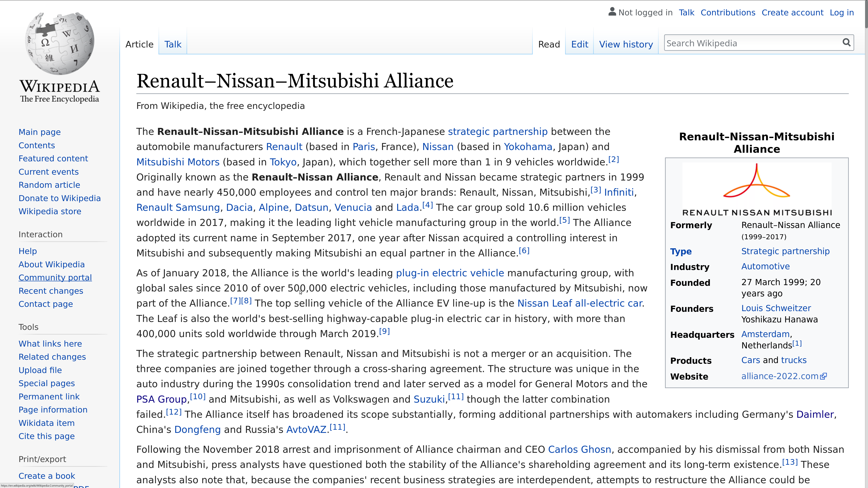Image resolution: width=868 pixels, height=488 pixels.
Task: Open the Edit tab
Action: [580, 45]
